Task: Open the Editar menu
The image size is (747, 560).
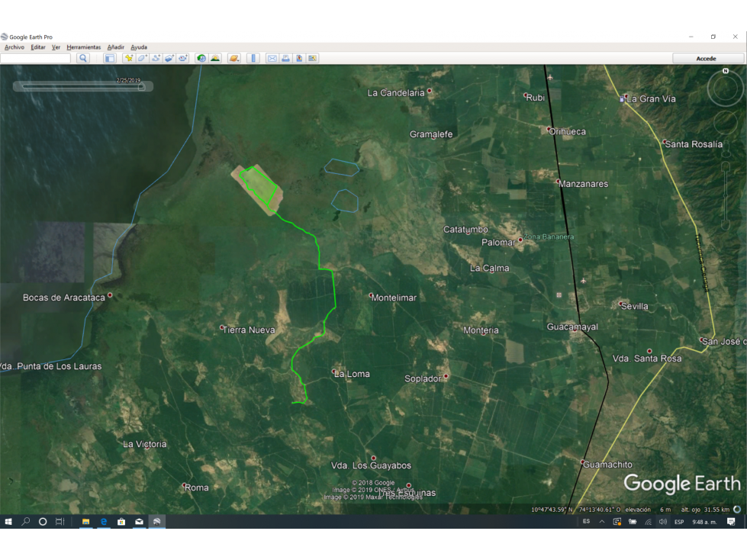Action: click(x=38, y=47)
